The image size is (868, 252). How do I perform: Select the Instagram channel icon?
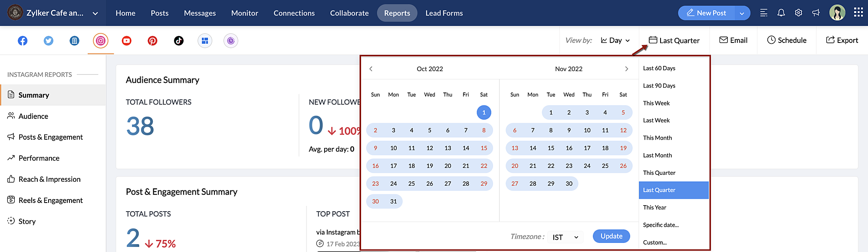tap(101, 41)
